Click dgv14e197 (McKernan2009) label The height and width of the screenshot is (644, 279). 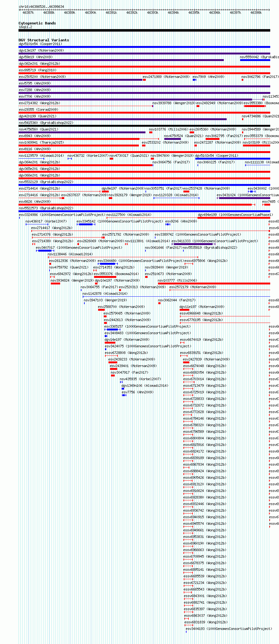point(127,340)
